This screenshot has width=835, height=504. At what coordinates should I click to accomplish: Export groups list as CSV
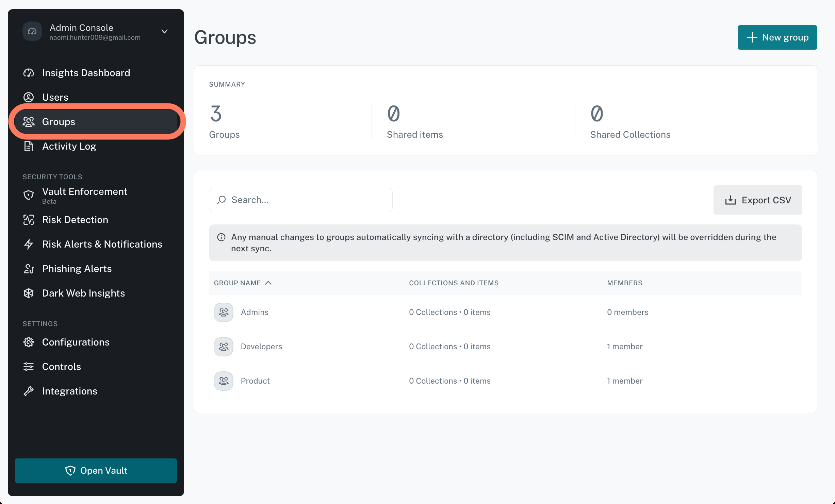point(758,200)
